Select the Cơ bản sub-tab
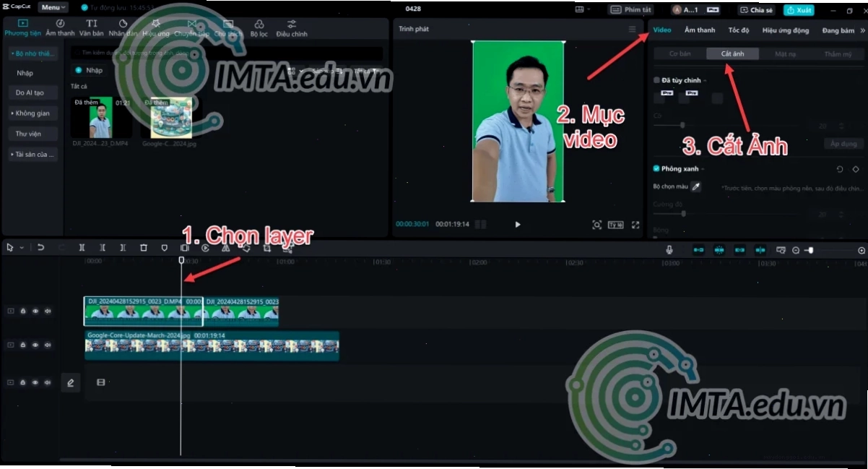This screenshot has height=469, width=868. point(680,54)
